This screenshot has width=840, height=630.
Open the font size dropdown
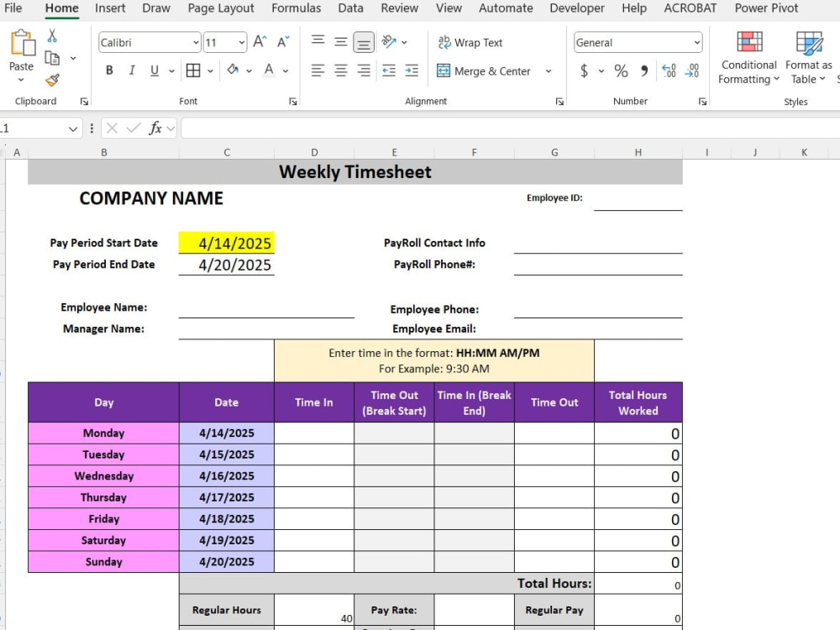pos(242,42)
